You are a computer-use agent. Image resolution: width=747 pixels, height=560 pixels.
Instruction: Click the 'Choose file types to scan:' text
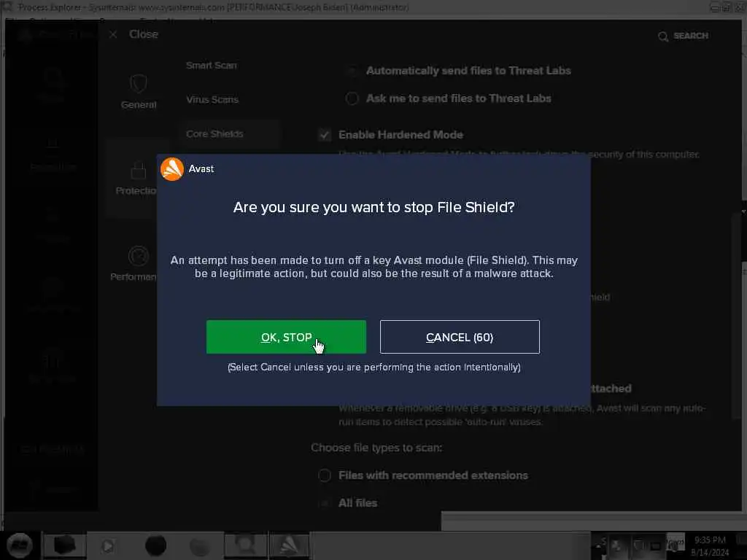(376, 448)
